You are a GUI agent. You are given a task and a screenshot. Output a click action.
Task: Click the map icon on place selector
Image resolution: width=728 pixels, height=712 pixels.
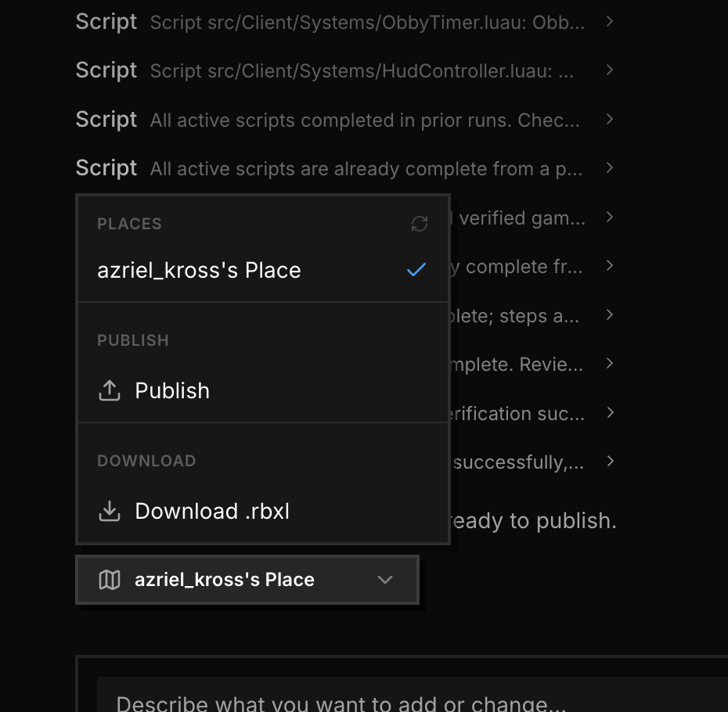110,580
